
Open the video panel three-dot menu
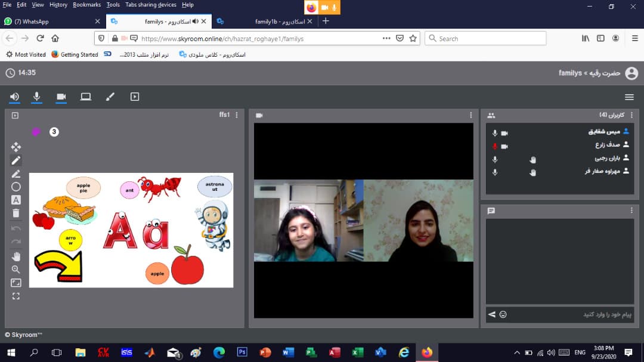click(470, 115)
